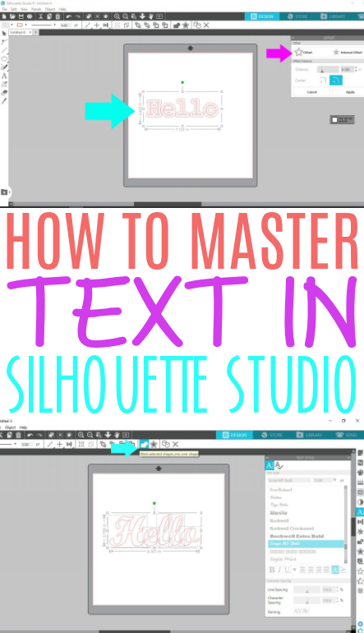Click the spell check icon in Text Style panel

point(279,465)
